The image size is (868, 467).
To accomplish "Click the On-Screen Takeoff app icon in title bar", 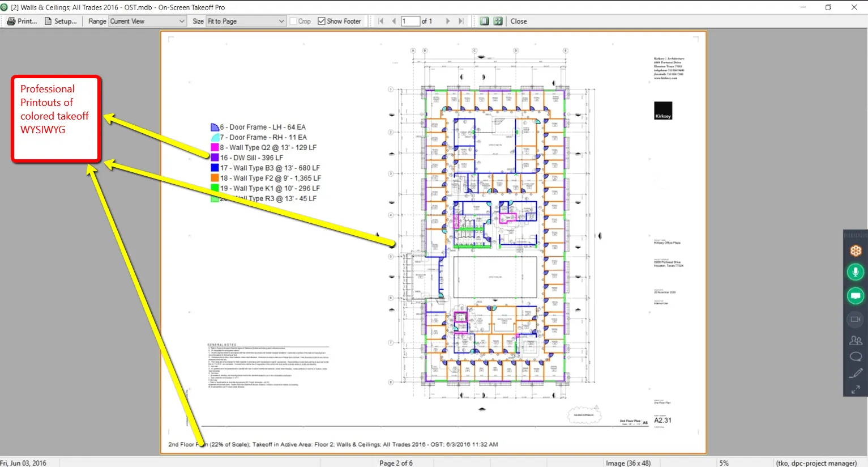I will [x=5, y=7].
